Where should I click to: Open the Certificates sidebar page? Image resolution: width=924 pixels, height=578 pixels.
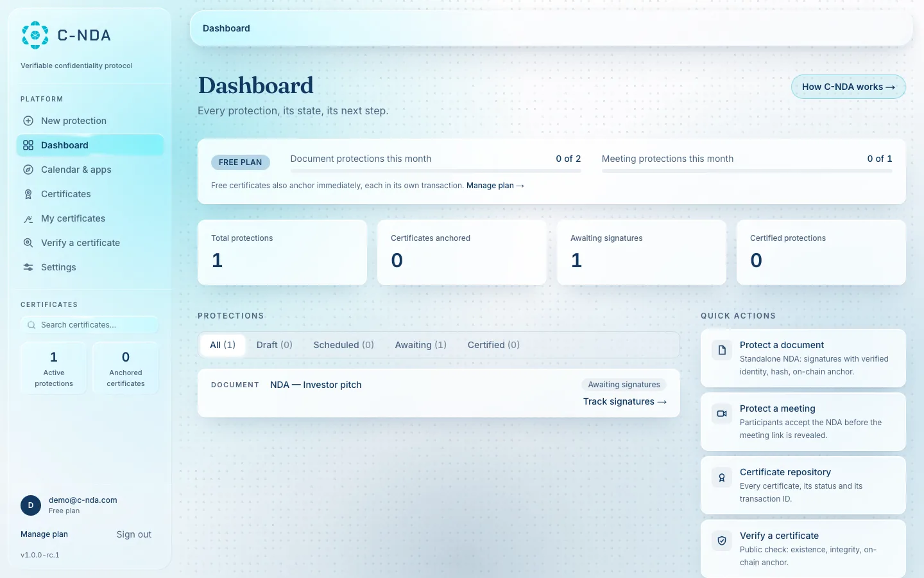click(x=90, y=194)
